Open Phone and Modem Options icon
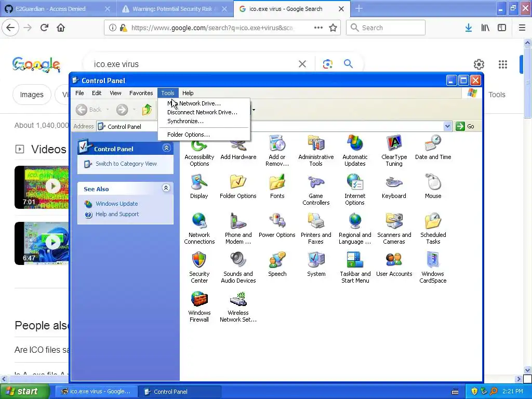 coord(238,229)
